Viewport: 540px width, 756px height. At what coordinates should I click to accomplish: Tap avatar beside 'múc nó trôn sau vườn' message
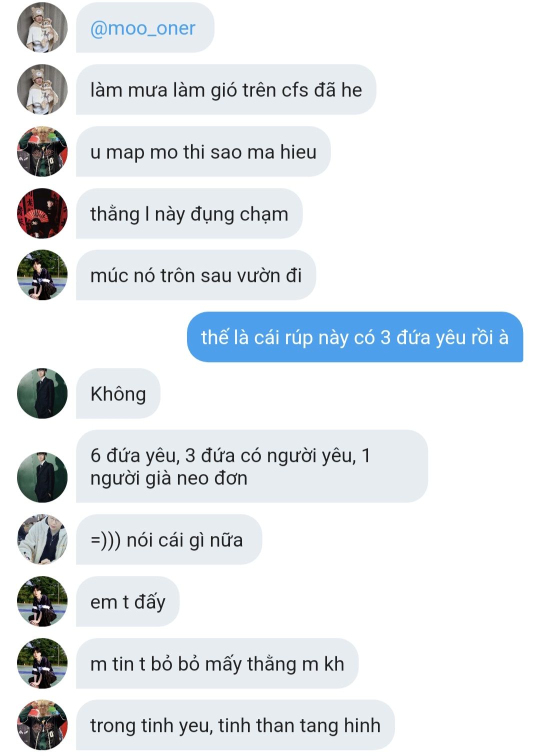pos(42,275)
